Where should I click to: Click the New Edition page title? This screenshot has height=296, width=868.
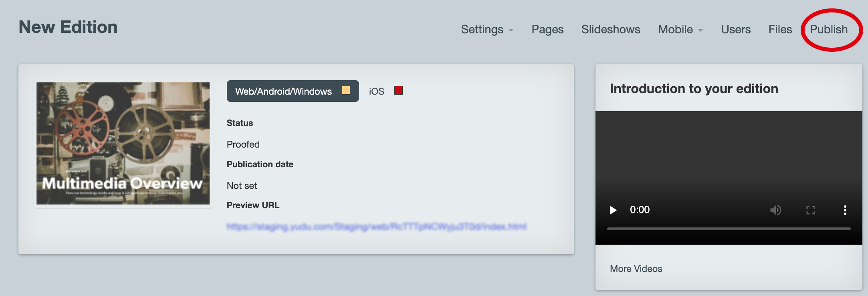pyautogui.click(x=68, y=27)
